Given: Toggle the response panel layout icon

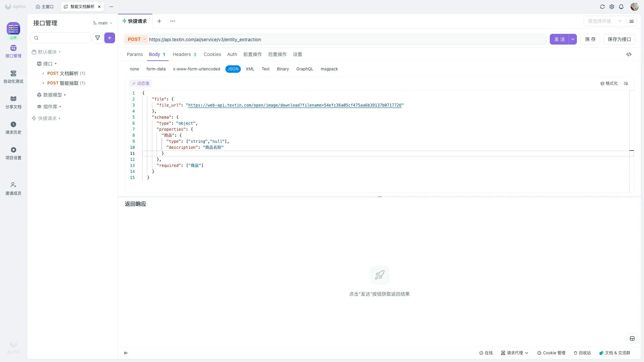Looking at the screenshot, I should tap(632, 339).
